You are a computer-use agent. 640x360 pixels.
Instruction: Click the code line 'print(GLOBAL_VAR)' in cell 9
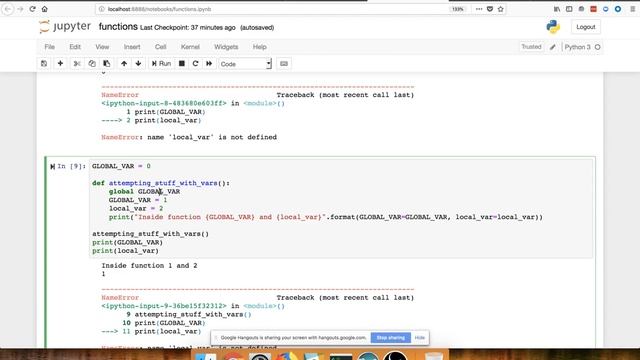pos(127,242)
